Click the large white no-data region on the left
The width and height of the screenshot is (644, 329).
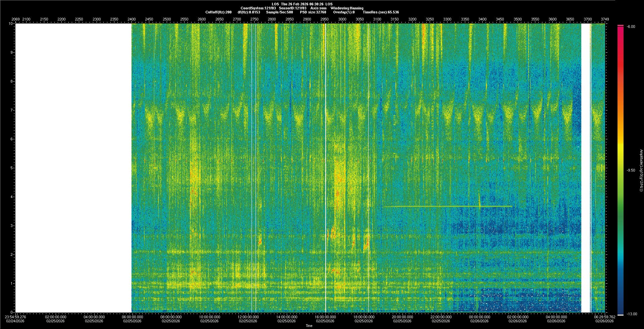(73, 168)
